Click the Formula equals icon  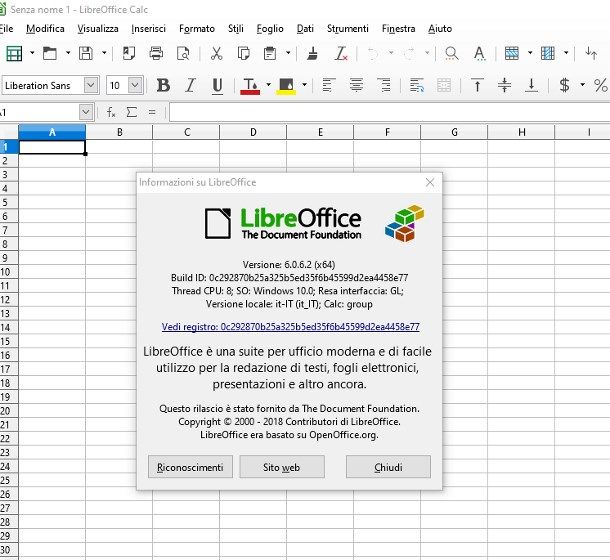(x=152, y=112)
